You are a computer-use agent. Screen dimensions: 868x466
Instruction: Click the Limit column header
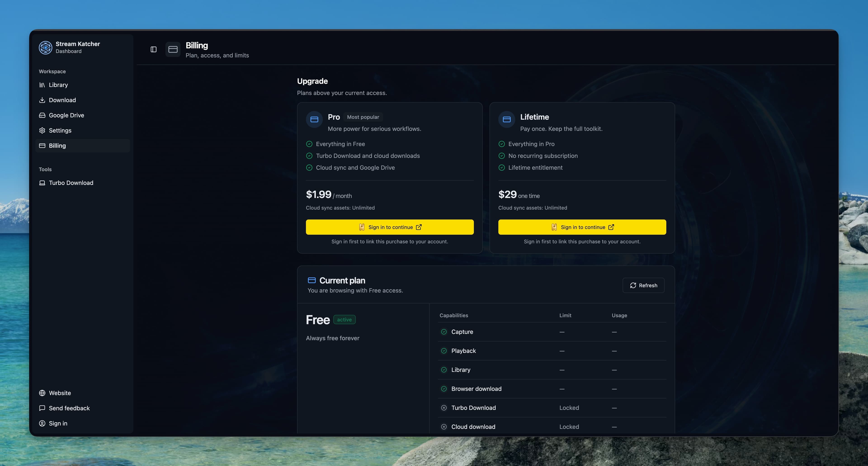click(565, 316)
